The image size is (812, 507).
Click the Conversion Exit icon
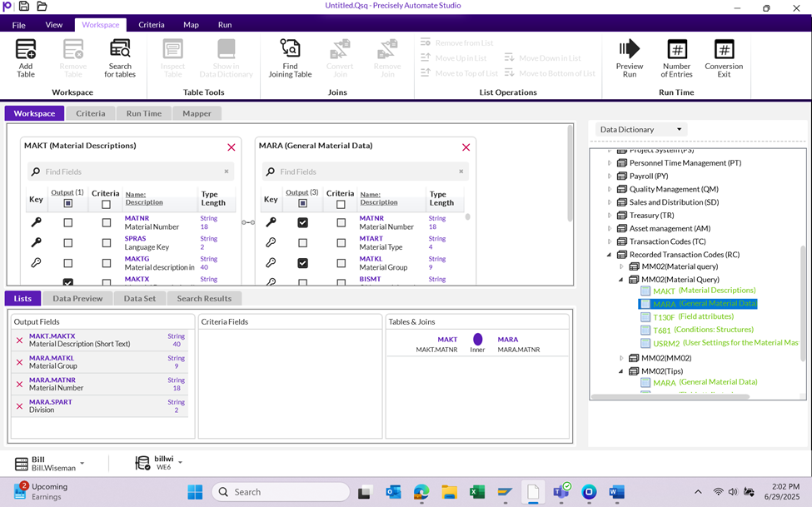coord(724,50)
